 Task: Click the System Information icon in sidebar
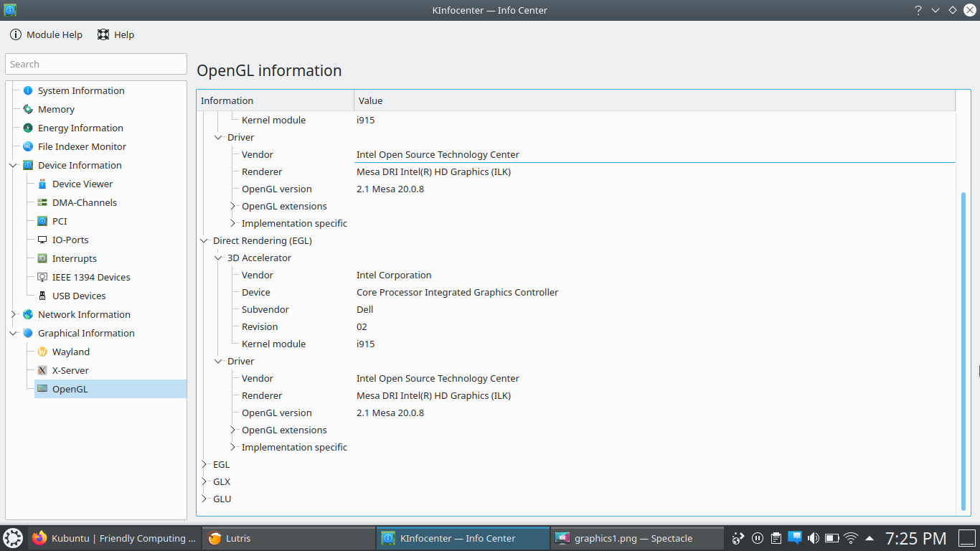28,90
